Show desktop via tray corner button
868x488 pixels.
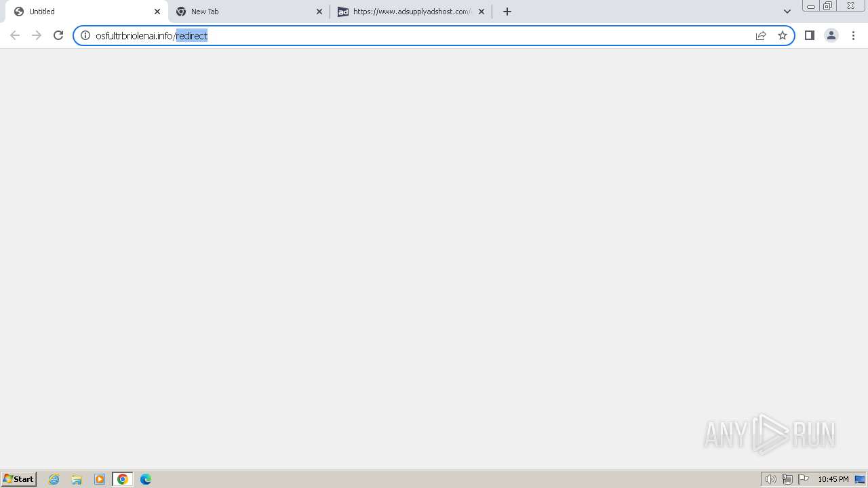[x=860, y=479]
